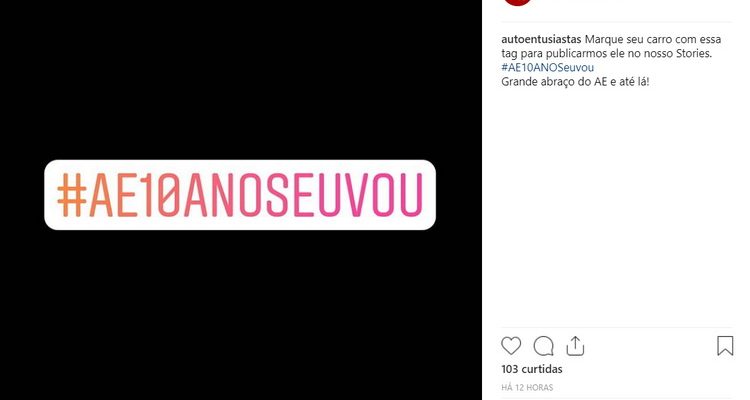Image resolution: width=750 pixels, height=400 pixels.
Task: Like the post with the heart icon
Action: pyautogui.click(x=511, y=345)
